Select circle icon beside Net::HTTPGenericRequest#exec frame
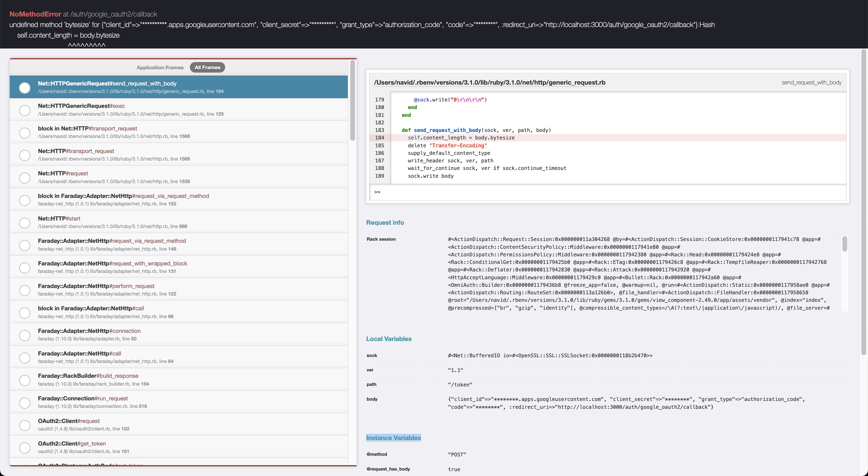Screen dimensions: 868x476 click(x=25, y=110)
